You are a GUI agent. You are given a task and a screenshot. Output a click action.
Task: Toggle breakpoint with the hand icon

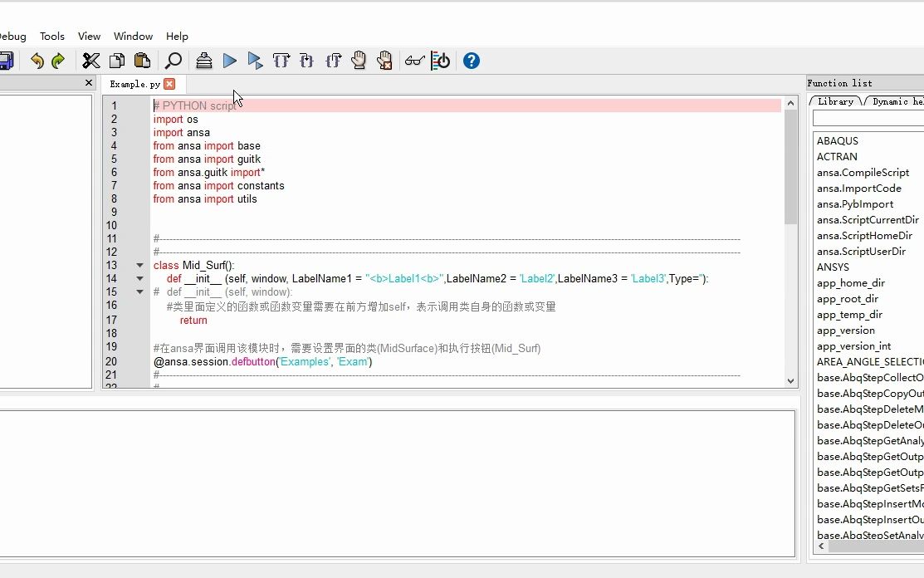359,61
